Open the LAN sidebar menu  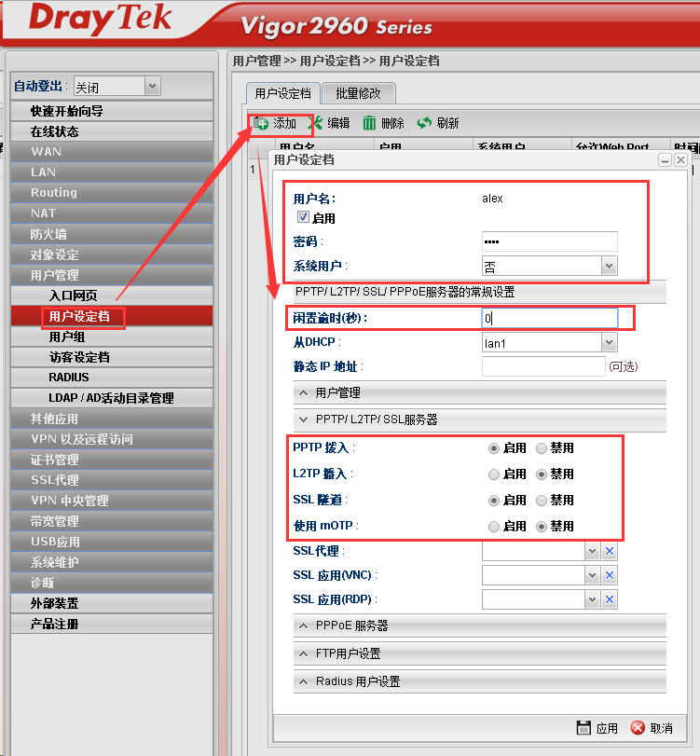pos(112,172)
